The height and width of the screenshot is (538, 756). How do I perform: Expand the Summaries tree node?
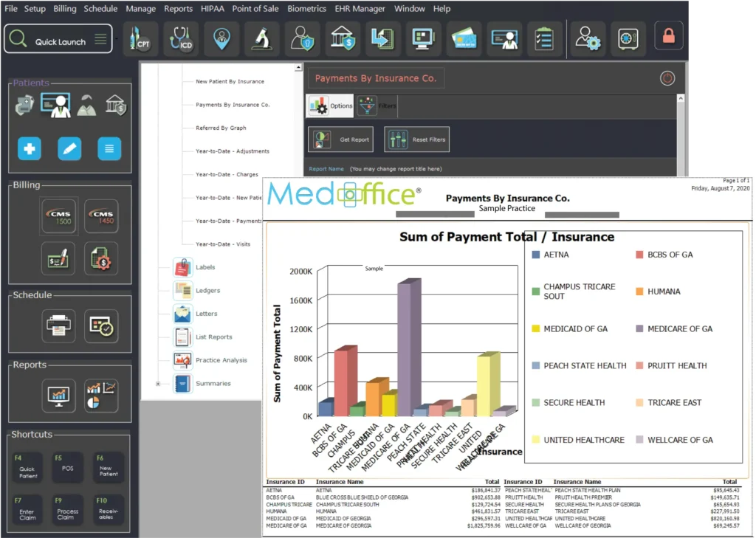point(158,384)
